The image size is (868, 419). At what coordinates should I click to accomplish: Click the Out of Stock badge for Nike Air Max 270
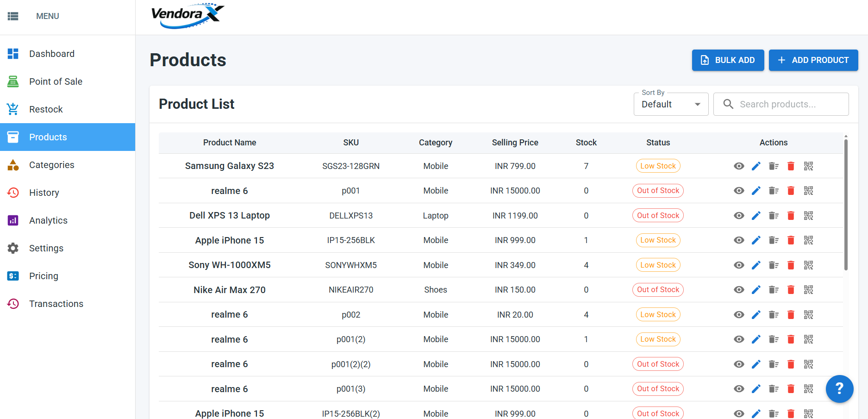click(658, 290)
